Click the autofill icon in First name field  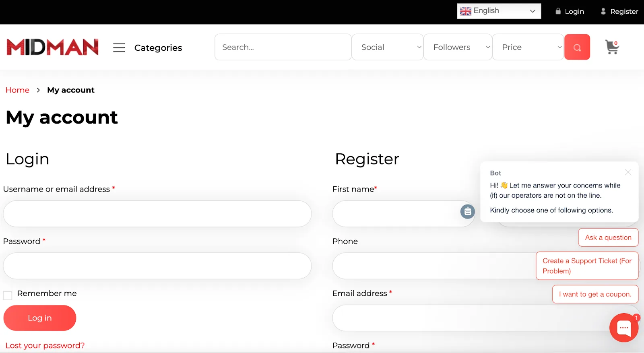pyautogui.click(x=467, y=211)
